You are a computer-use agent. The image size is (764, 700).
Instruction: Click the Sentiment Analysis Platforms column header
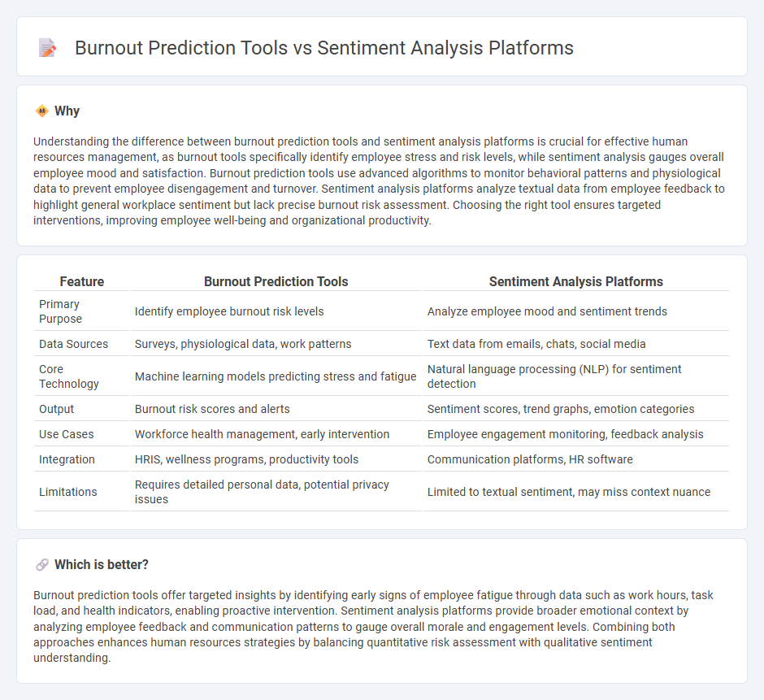pyautogui.click(x=576, y=282)
